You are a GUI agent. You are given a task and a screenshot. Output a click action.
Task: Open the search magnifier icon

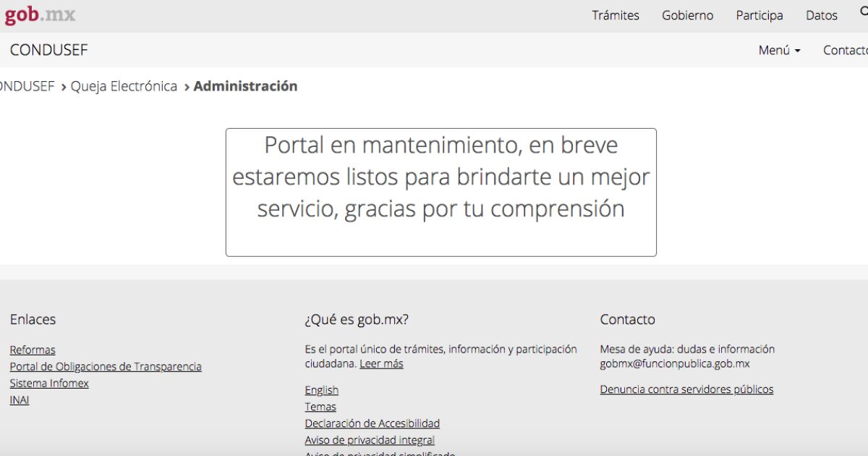click(x=864, y=10)
